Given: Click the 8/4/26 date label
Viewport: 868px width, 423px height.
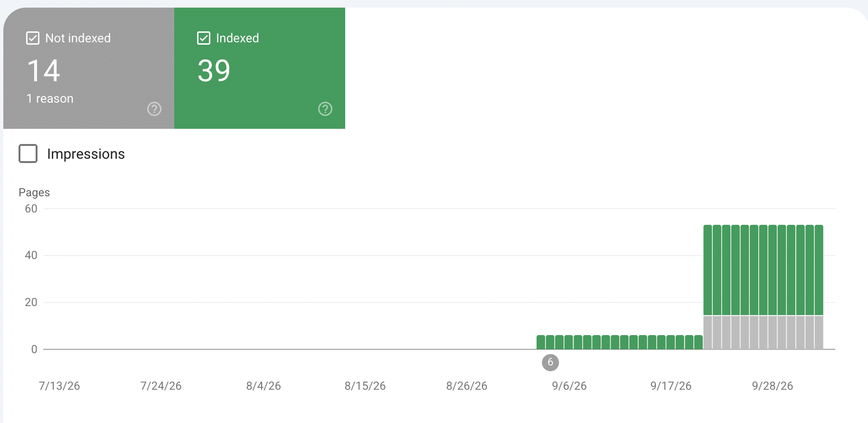Looking at the screenshot, I should click(x=264, y=386).
